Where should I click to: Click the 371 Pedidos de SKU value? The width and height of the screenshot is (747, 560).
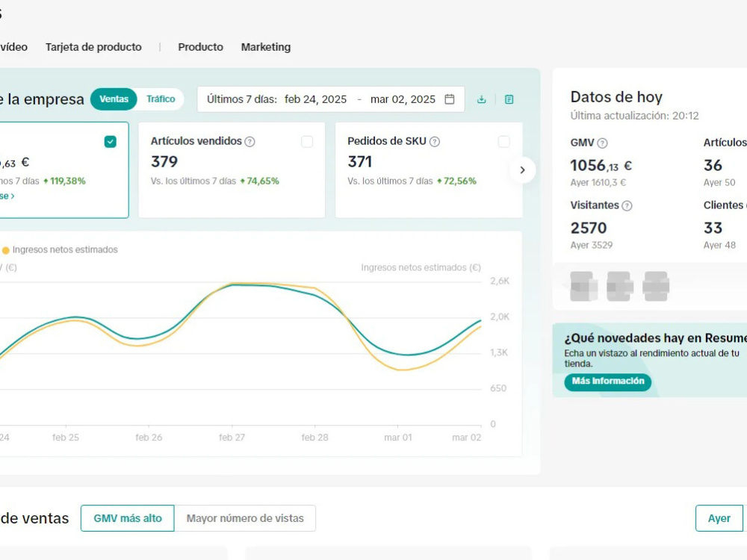pos(360,162)
